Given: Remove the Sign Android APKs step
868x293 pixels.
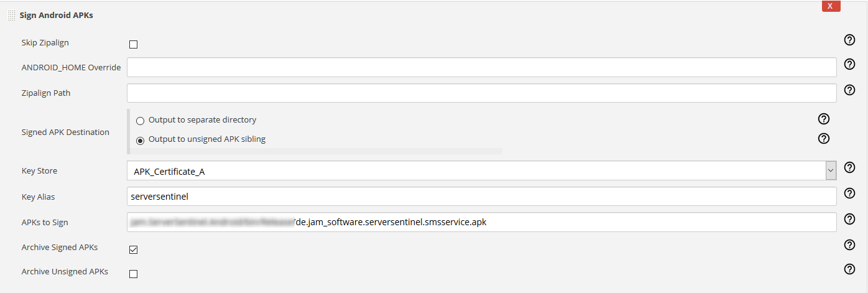Looking at the screenshot, I should [x=831, y=6].
